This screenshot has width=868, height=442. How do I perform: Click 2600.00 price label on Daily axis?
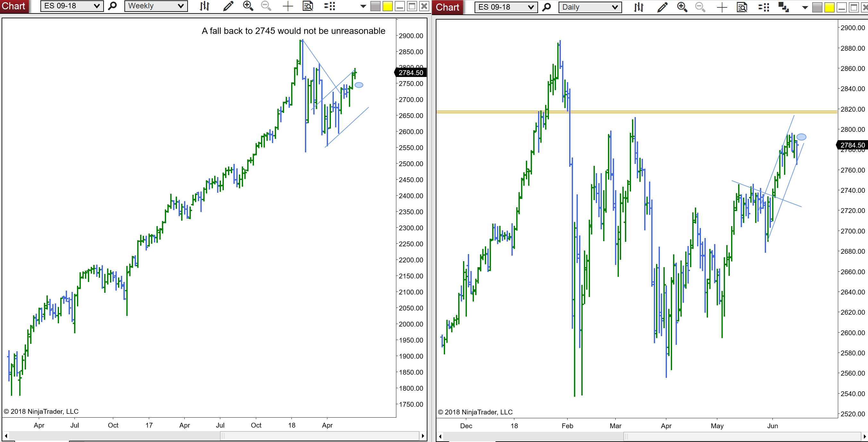pyautogui.click(x=853, y=333)
